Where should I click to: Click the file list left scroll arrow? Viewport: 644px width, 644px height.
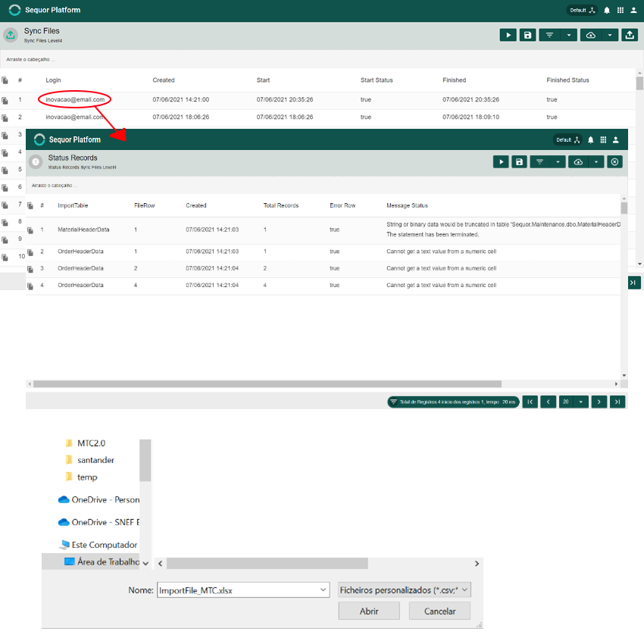pyautogui.click(x=160, y=564)
